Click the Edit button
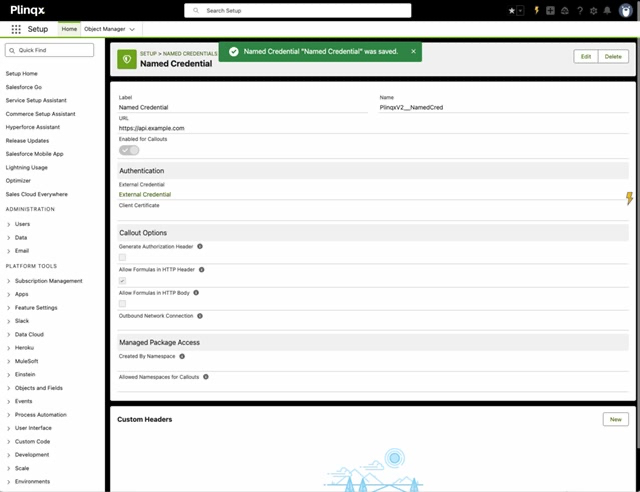This screenshot has height=492, width=640. (x=586, y=57)
